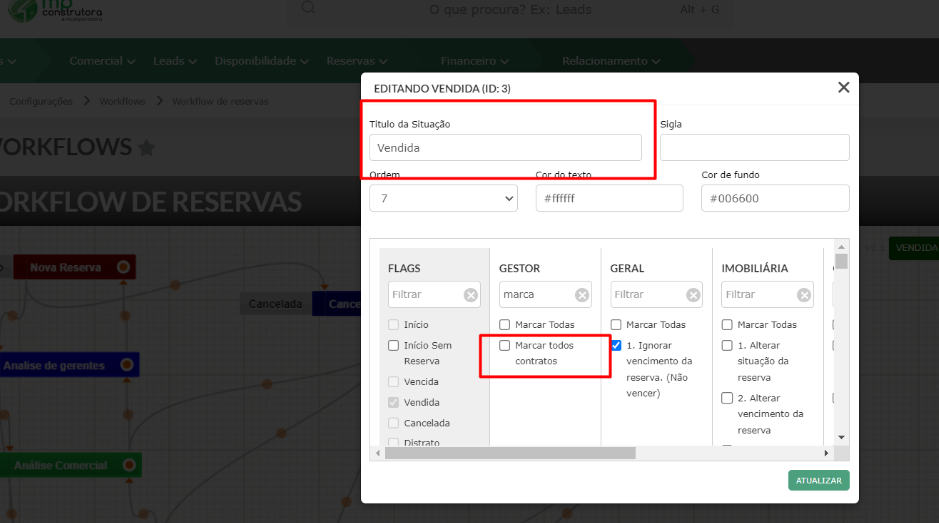
Task: Click the MP Construtora logo
Action: (x=55, y=11)
